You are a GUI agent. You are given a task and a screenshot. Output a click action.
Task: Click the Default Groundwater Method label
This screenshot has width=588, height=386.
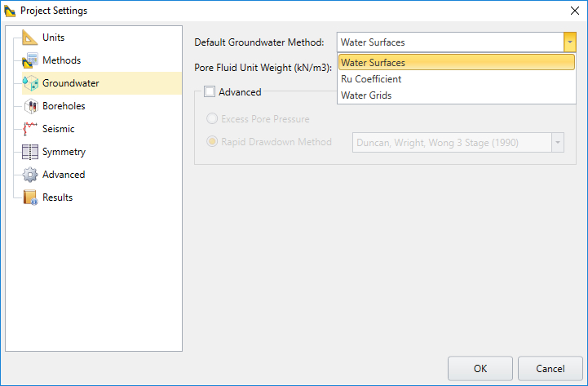259,42
